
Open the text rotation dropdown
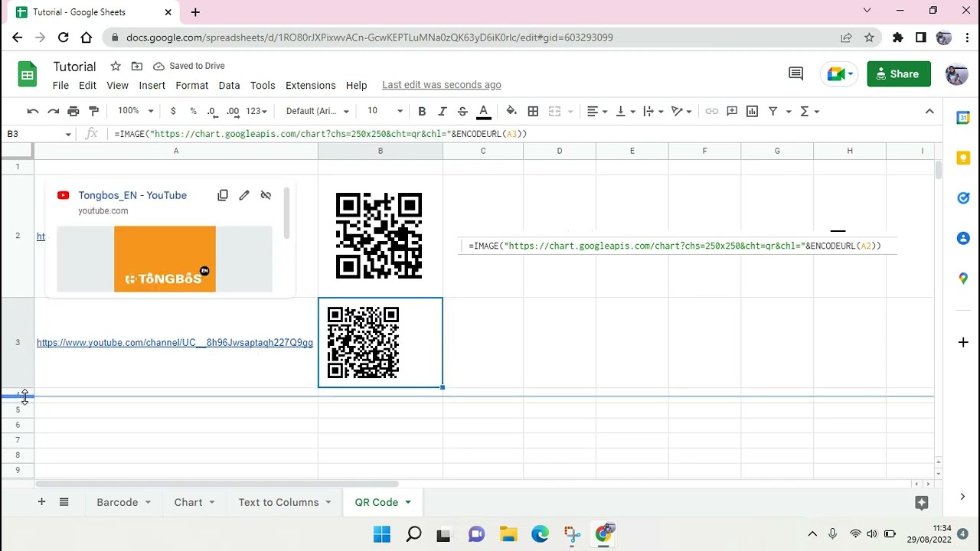[x=681, y=111]
